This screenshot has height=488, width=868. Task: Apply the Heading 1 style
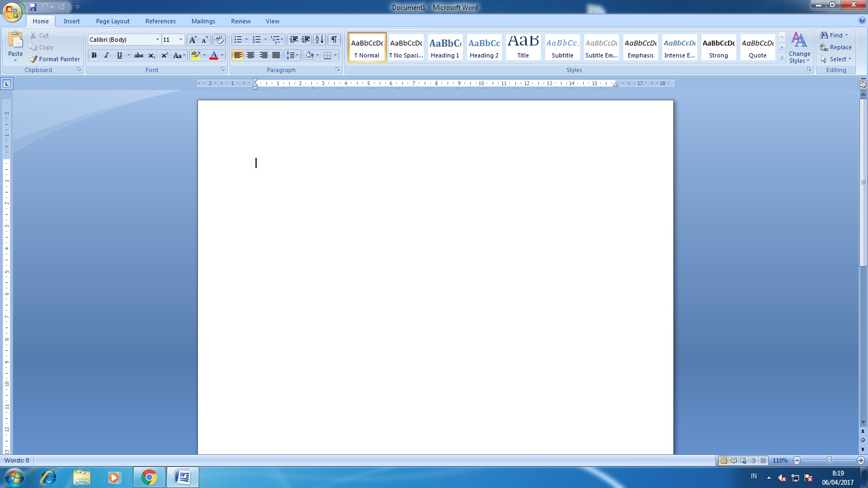445,47
